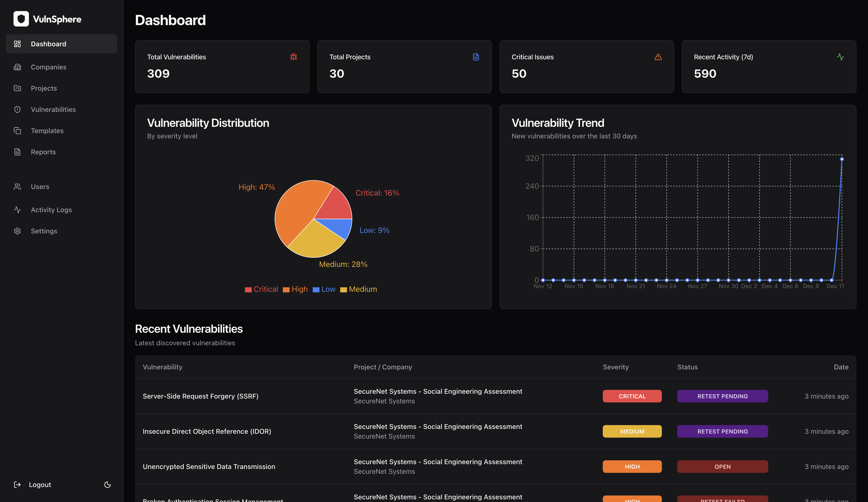Click the Dashboard grid icon in sidebar
The height and width of the screenshot is (502, 868).
pos(17,44)
